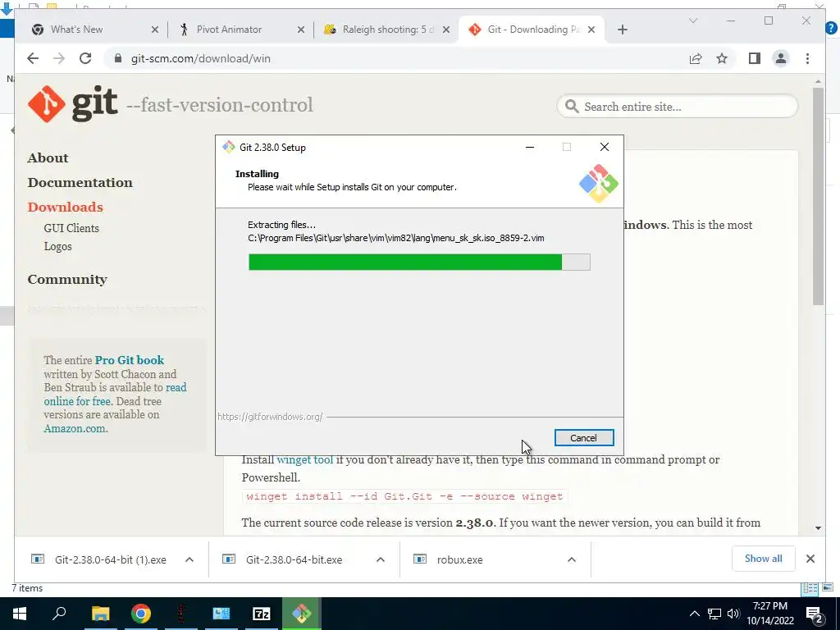Open Amazon.com link
The height and width of the screenshot is (630, 840).
(75, 428)
